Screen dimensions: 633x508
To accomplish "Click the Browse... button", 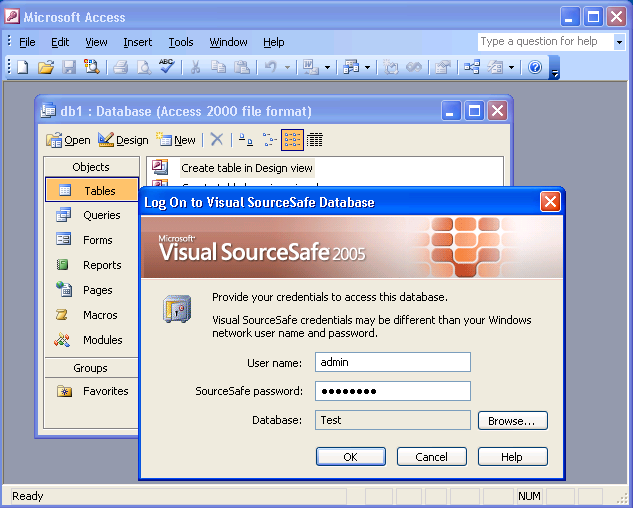I will point(512,421).
